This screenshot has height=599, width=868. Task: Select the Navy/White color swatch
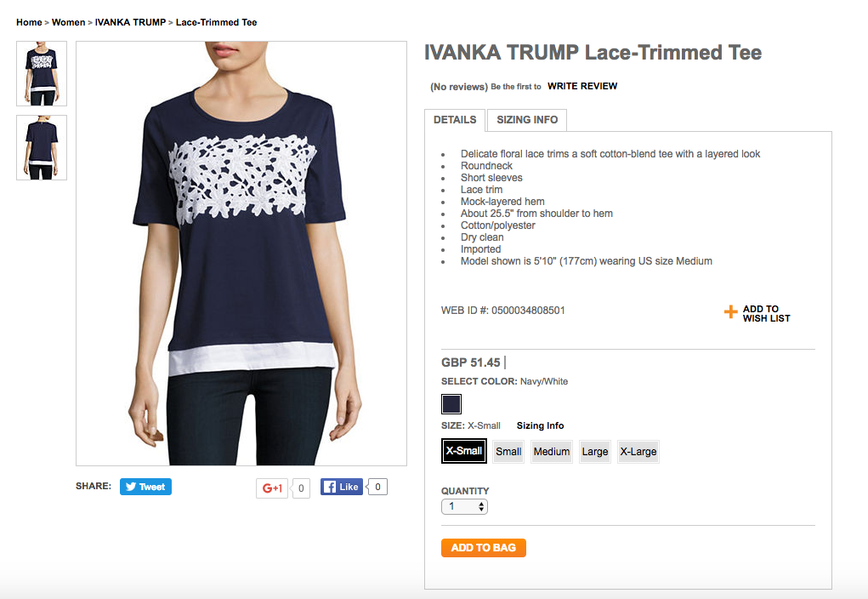pos(451,404)
